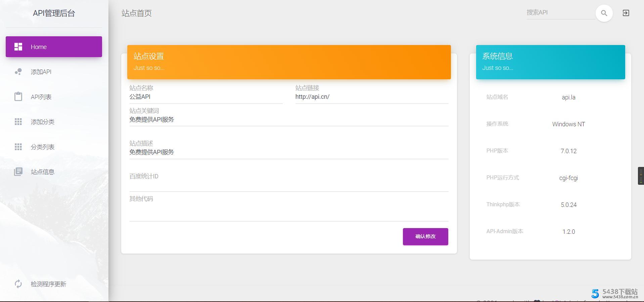Click the Home dashboard icon in sidebar

(18, 47)
